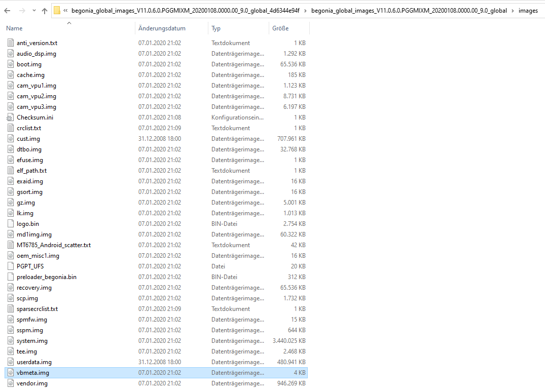Navigate to images breadcrumb segment
Viewport: 545px width, 392px height.
coord(528,11)
